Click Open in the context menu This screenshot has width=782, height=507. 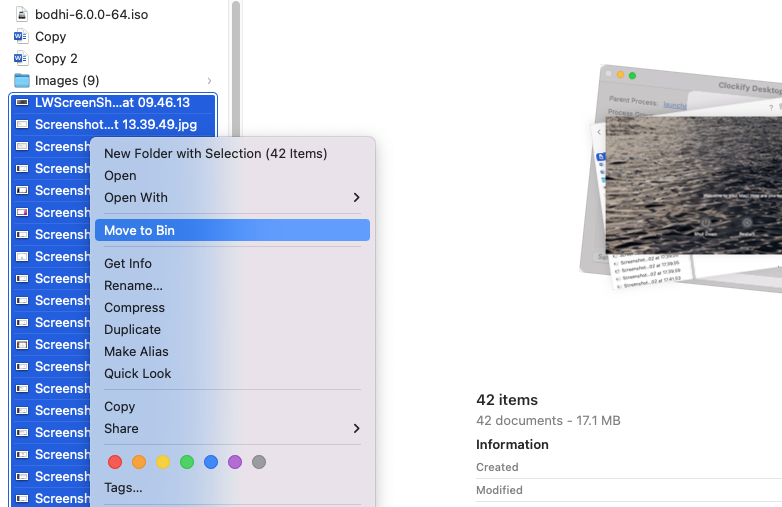tap(120, 175)
